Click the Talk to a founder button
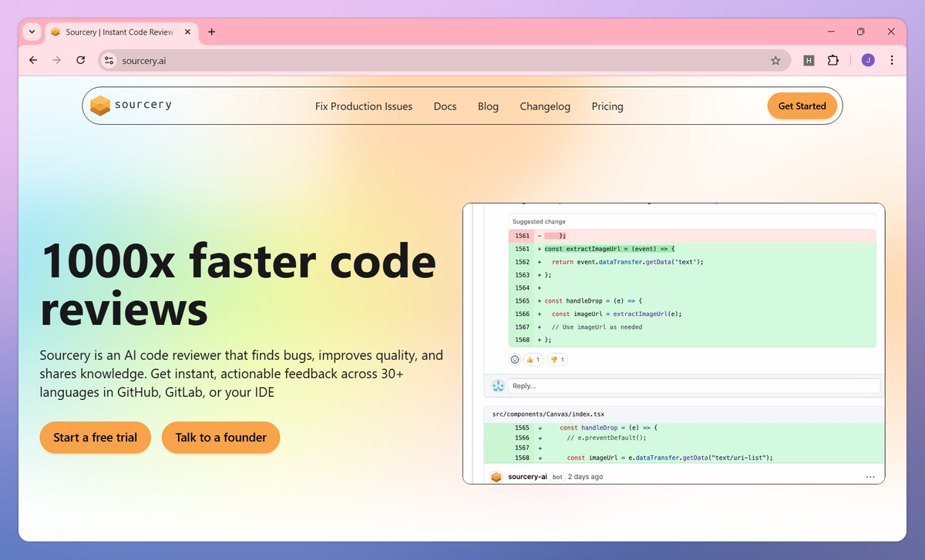Viewport: 925px width, 560px height. tap(220, 437)
